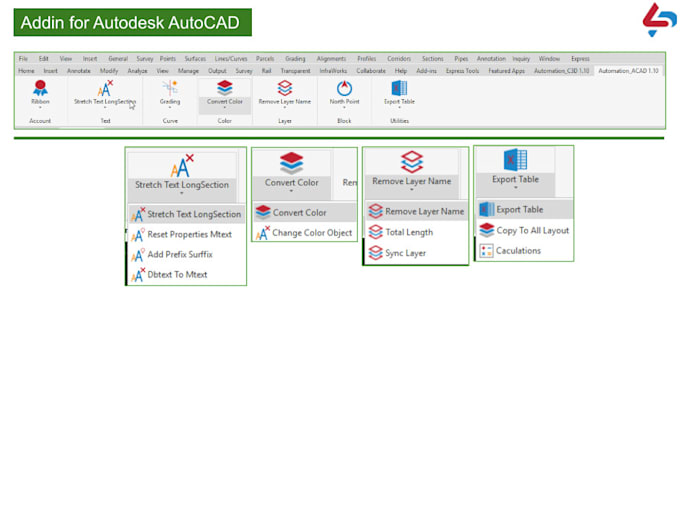Click small Stretch Text LongSection icon in top ribbon

(105, 88)
